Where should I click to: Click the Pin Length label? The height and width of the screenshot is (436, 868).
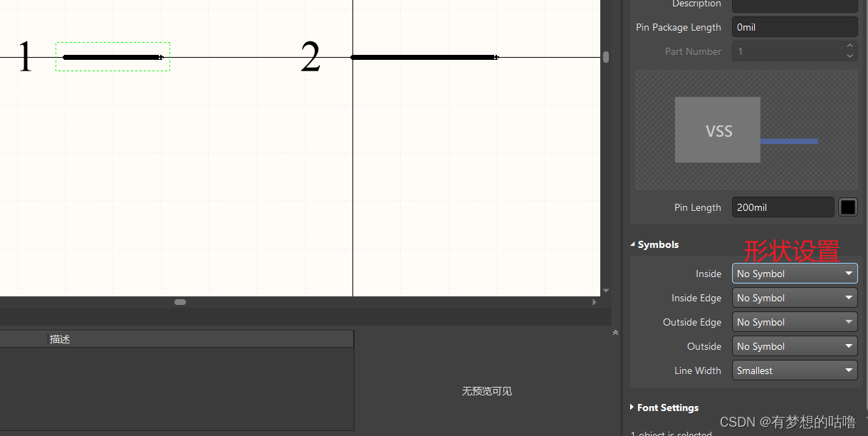[698, 207]
